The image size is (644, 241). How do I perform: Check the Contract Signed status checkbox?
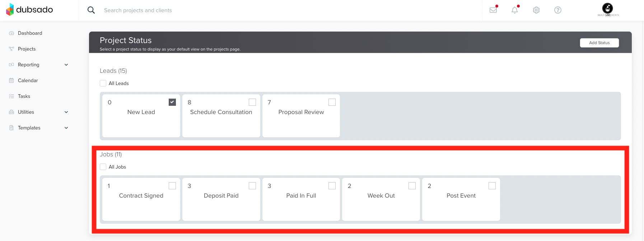[172, 186]
